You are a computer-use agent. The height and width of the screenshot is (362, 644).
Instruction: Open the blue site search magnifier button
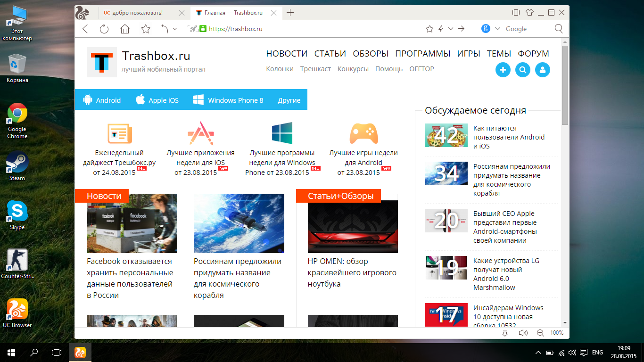(523, 70)
